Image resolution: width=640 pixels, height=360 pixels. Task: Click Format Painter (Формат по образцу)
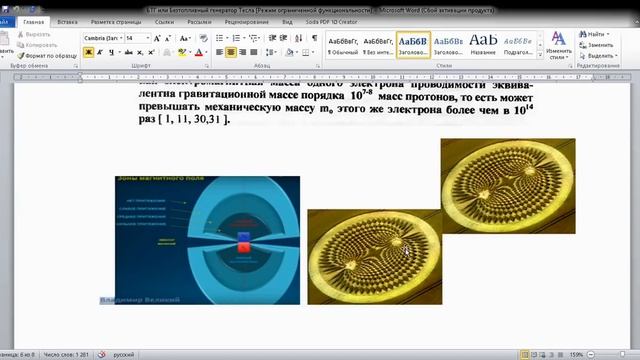(47, 56)
